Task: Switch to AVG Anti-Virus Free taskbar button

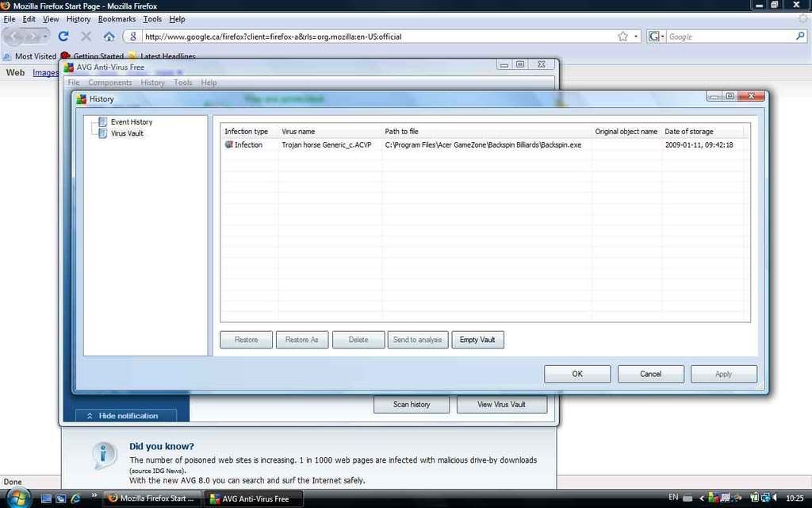Action: [253, 498]
